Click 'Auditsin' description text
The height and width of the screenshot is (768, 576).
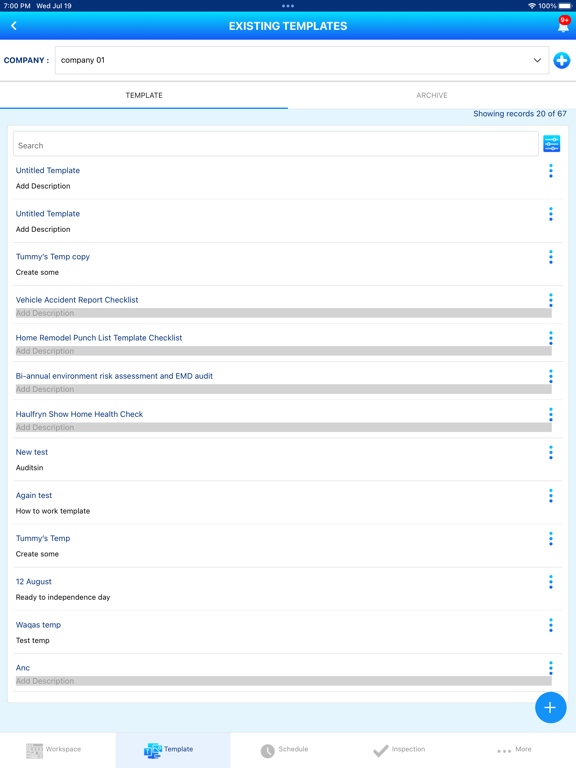point(29,468)
